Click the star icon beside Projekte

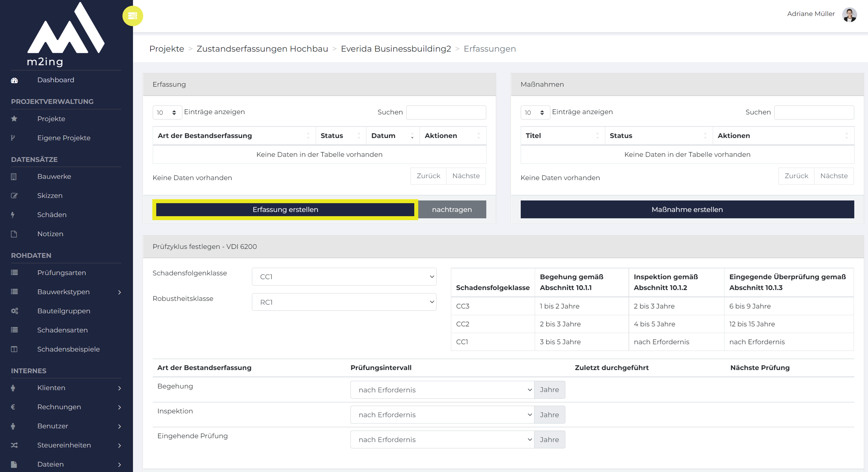14,119
